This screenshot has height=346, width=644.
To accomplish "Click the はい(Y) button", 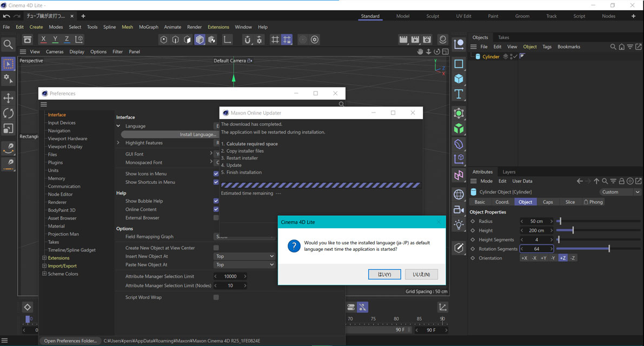I will tap(384, 274).
